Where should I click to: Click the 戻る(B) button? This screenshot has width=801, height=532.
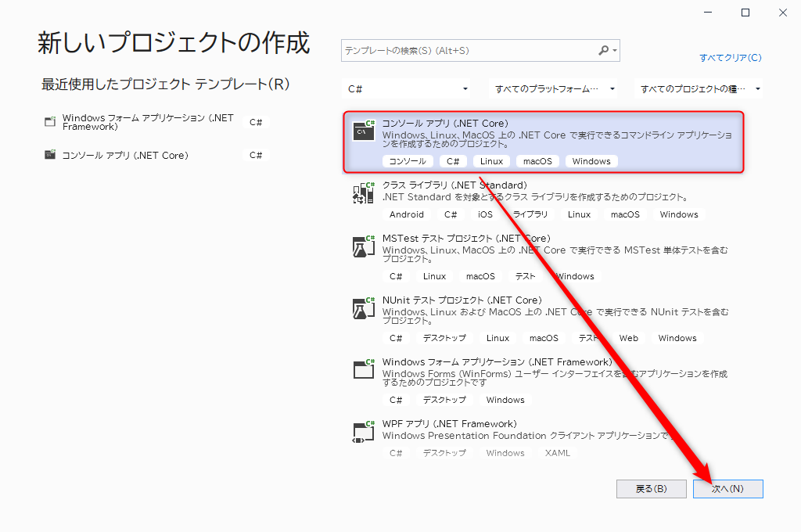(652, 488)
